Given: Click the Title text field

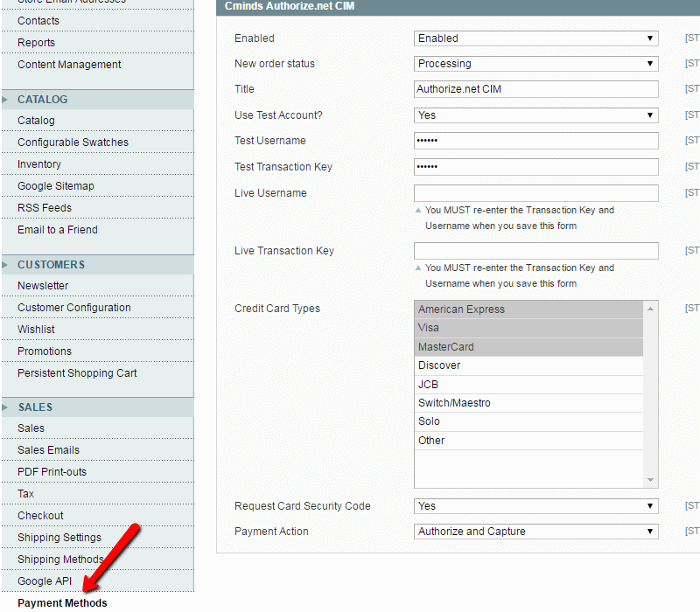Looking at the screenshot, I should pyautogui.click(x=535, y=89).
